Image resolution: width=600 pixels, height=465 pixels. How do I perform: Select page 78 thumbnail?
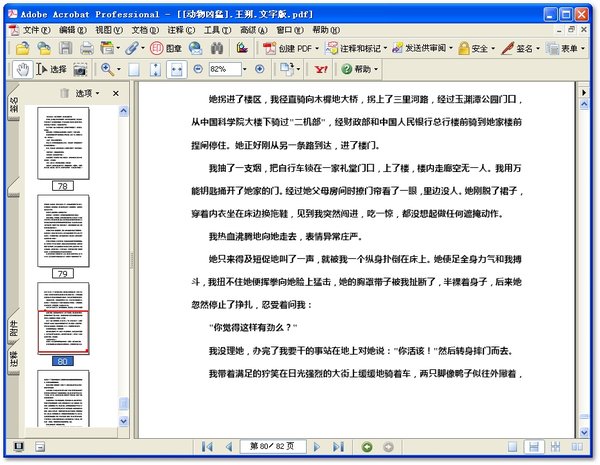pos(63,143)
